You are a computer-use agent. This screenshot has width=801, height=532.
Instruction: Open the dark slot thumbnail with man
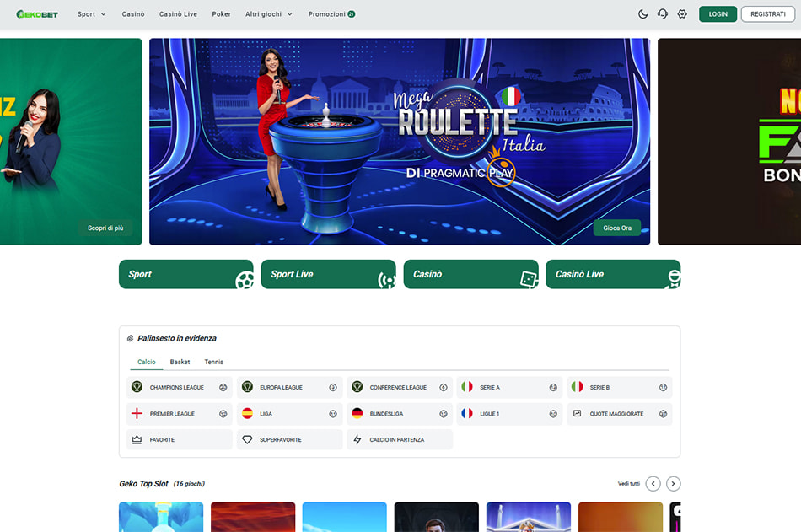coord(436,517)
